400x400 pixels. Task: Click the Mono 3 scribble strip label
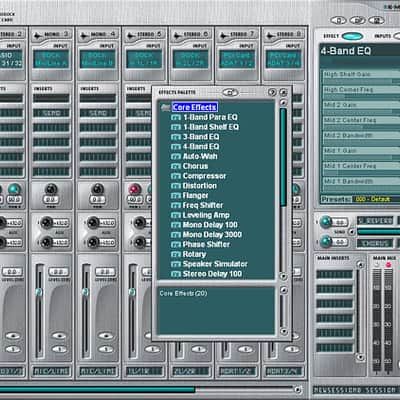click(x=51, y=371)
